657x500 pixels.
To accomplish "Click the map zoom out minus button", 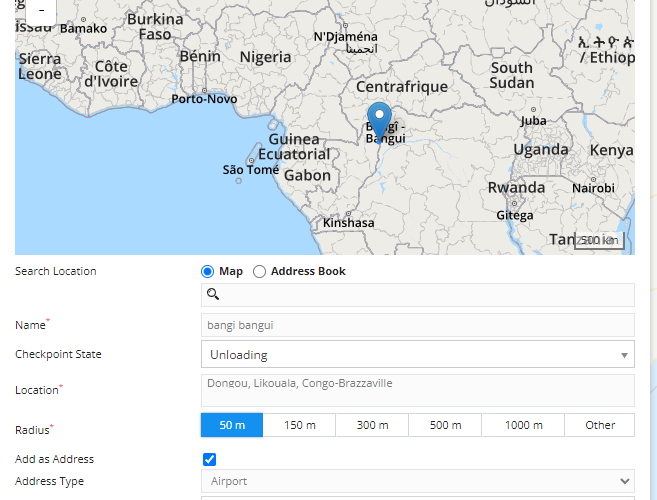I will (x=41, y=9).
